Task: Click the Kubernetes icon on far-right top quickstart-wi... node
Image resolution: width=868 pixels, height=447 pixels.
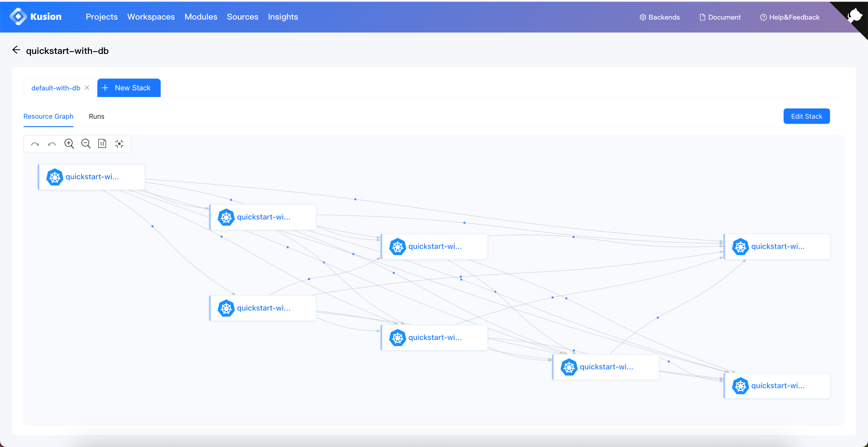Action: [x=740, y=246]
